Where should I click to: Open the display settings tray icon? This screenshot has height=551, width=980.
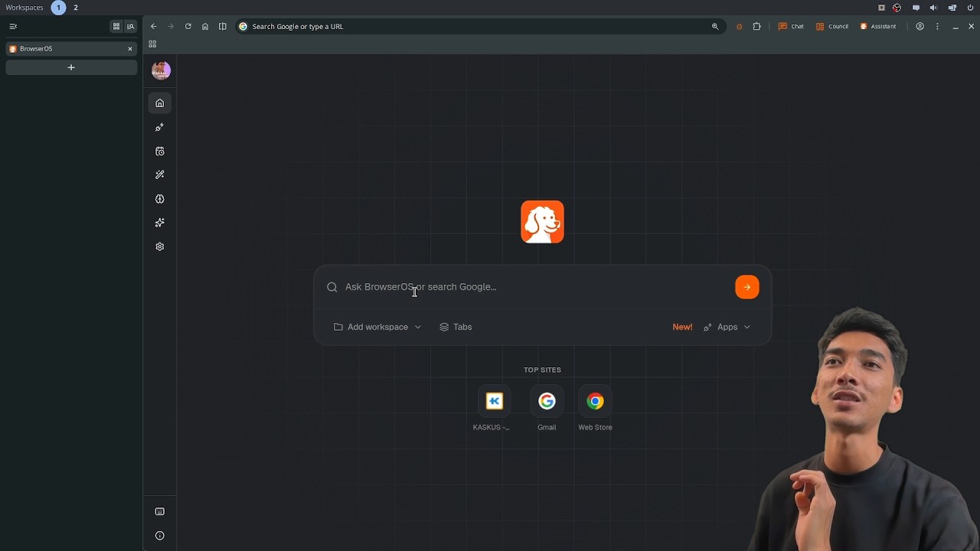click(952, 8)
